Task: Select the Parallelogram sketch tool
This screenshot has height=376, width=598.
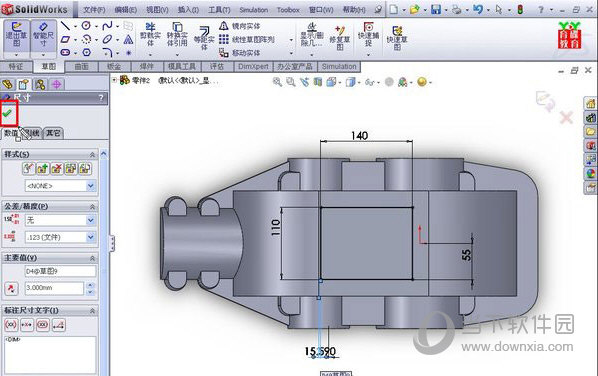Action: [x=65, y=39]
